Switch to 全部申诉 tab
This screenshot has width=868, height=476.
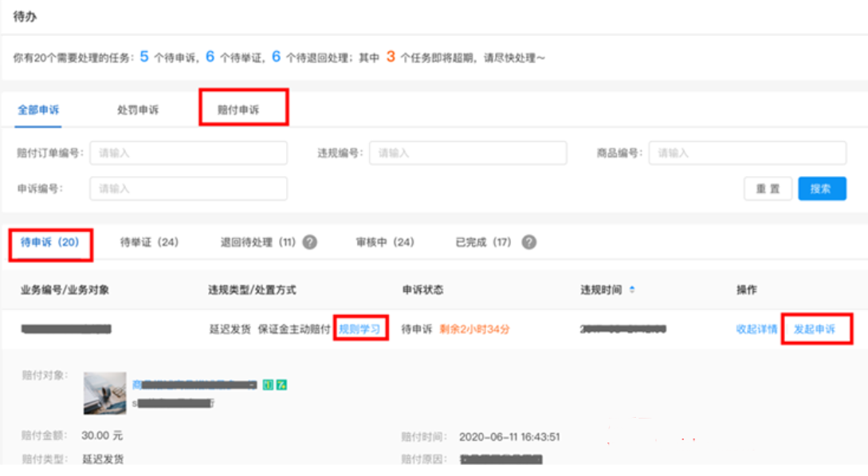coord(38,110)
